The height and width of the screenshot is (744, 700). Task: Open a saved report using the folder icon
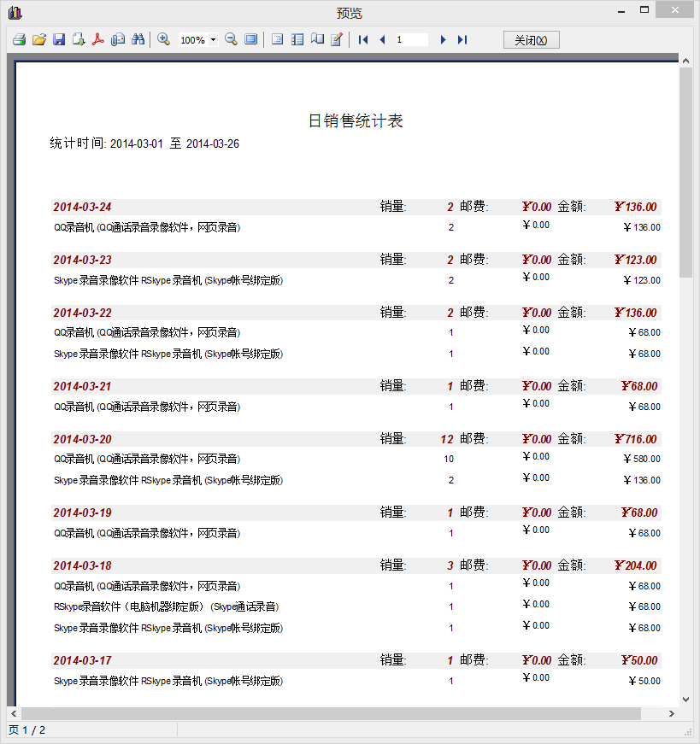click(38, 39)
